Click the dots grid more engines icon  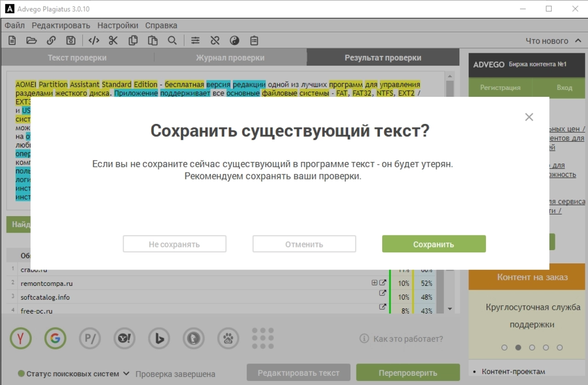click(263, 339)
